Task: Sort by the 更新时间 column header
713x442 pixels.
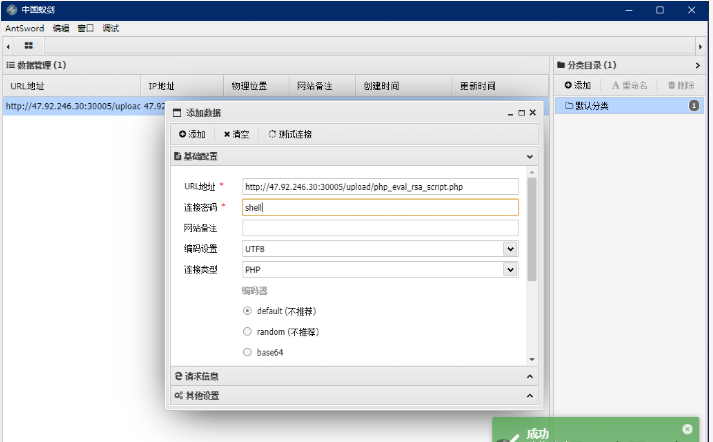Action: click(x=500, y=86)
